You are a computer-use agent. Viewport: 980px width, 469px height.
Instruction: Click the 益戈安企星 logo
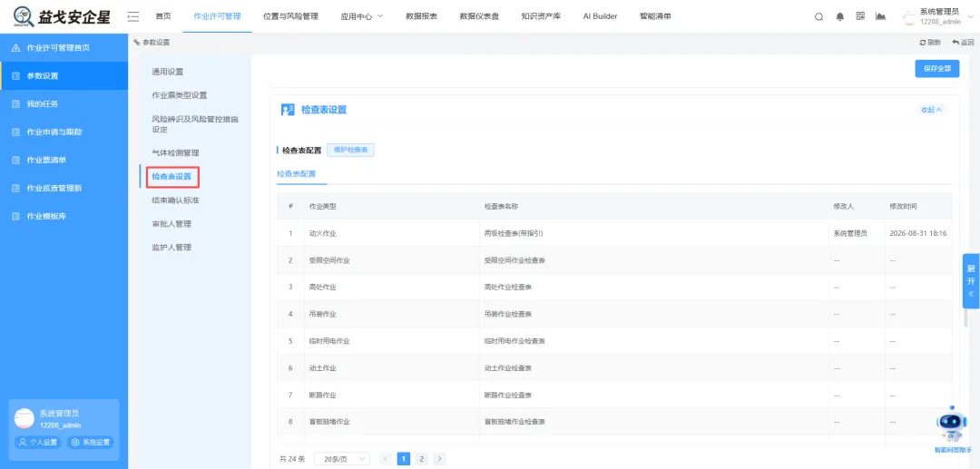(x=62, y=15)
